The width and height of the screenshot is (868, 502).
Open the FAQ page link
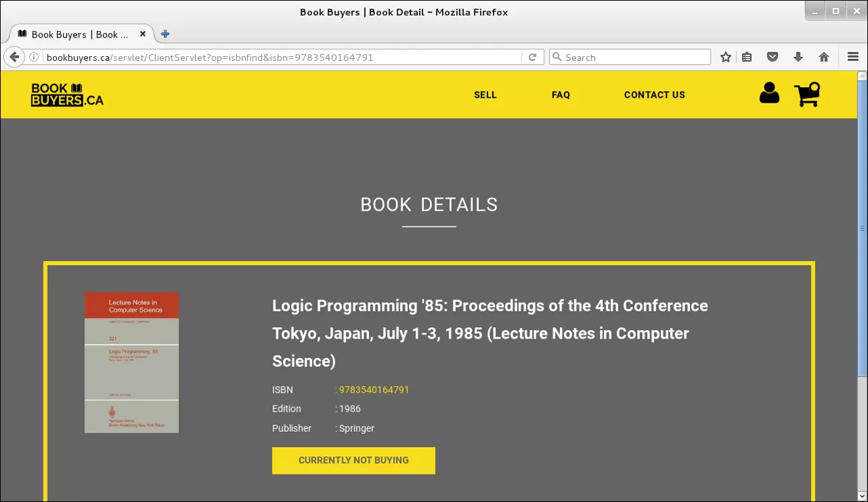[561, 95]
